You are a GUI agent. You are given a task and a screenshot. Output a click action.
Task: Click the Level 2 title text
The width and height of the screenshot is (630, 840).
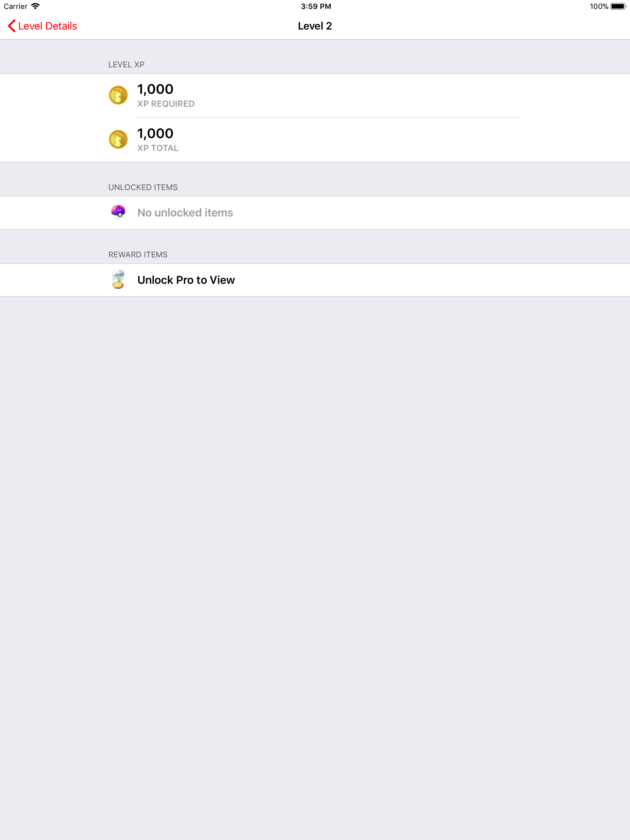pyautogui.click(x=315, y=26)
